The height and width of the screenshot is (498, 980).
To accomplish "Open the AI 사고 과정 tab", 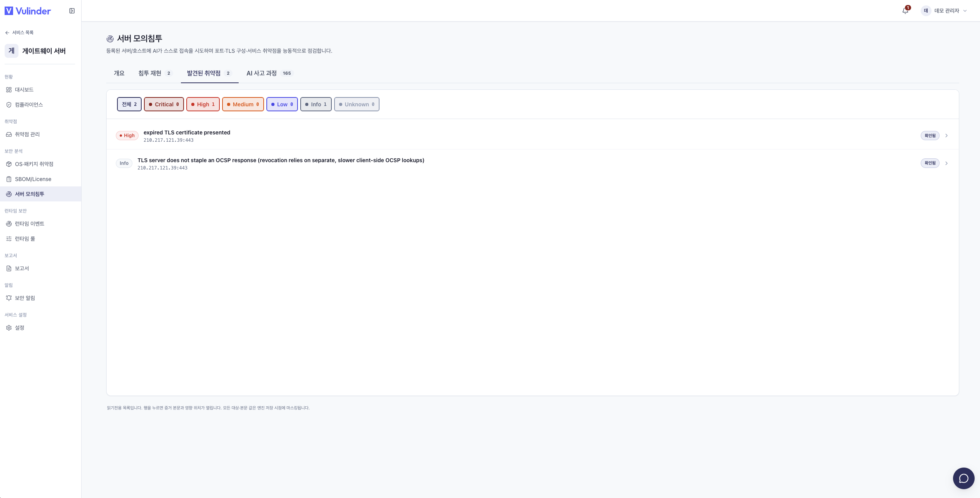I will pyautogui.click(x=270, y=73).
